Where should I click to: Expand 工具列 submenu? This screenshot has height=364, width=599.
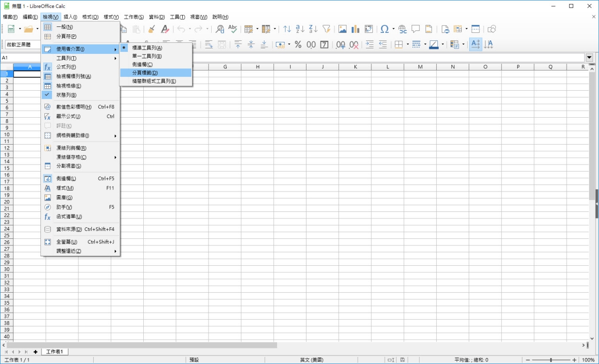(x=80, y=58)
